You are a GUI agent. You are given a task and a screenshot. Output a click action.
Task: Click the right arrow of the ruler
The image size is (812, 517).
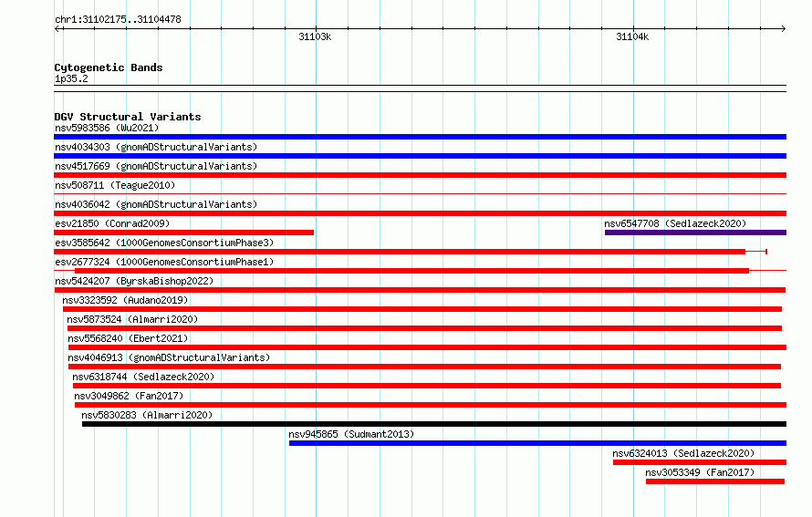(784, 29)
